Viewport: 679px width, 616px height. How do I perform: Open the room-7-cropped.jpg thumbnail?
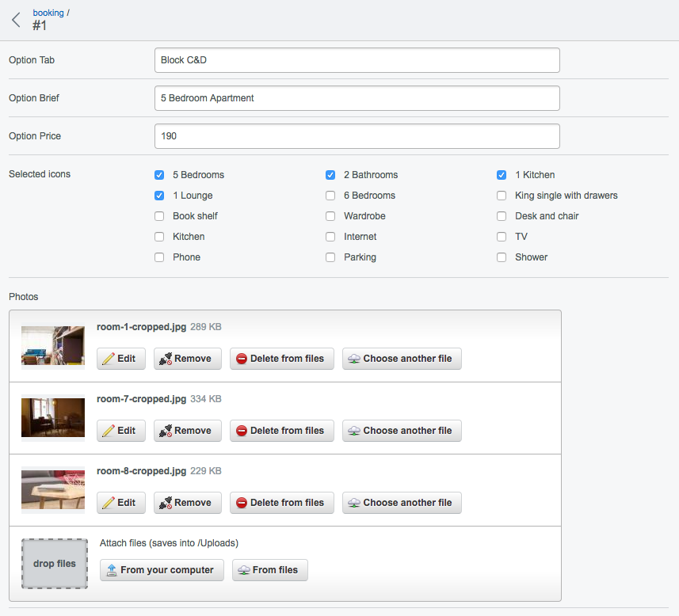pos(53,417)
